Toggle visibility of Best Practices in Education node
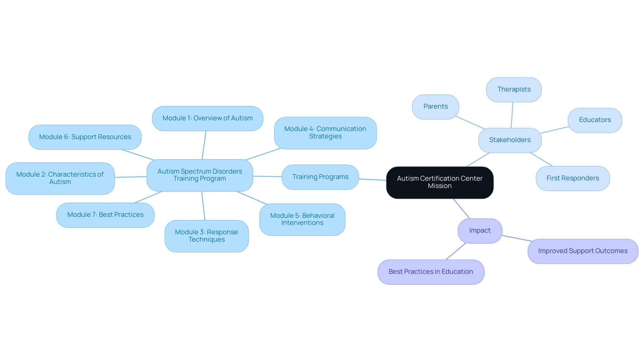The width and height of the screenshot is (644, 363). pos(431,273)
